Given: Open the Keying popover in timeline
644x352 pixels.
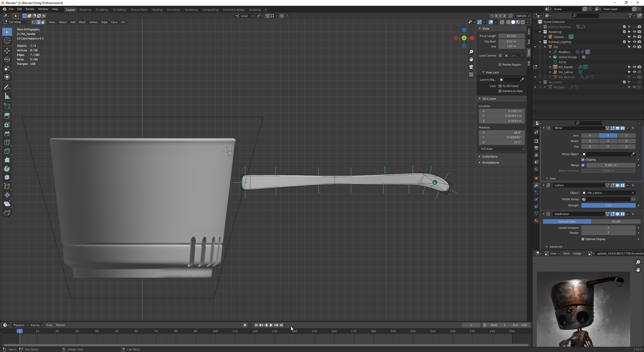Looking at the screenshot, I should pyautogui.click(x=36, y=325).
